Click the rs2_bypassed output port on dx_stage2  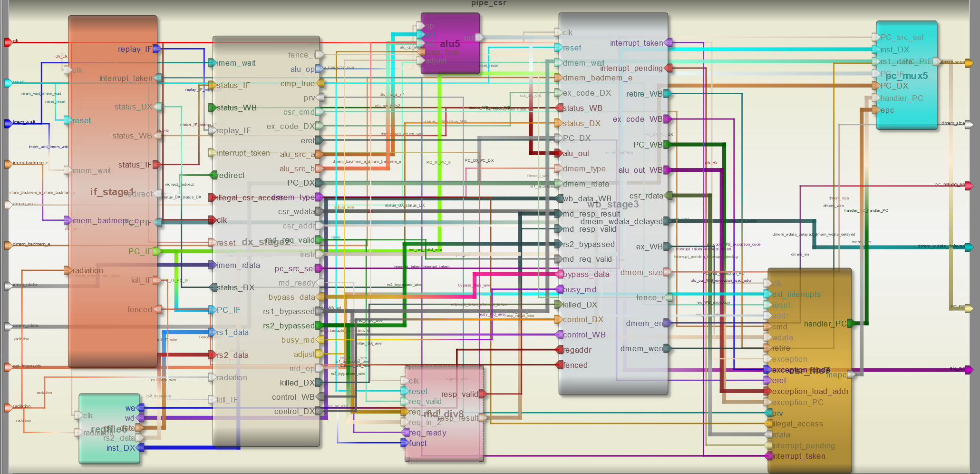pyautogui.click(x=320, y=326)
